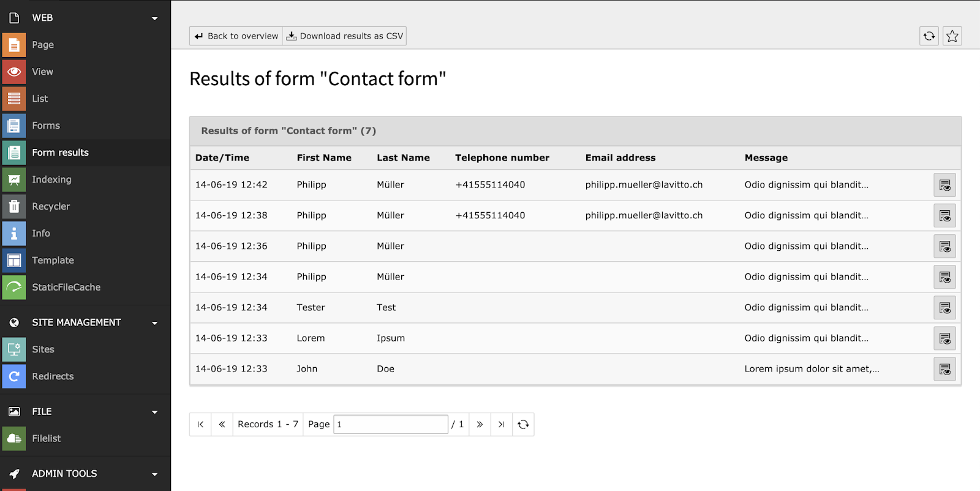Click telephone +41555114040 in the 12:38 row
This screenshot has height=491, width=980.
click(x=490, y=215)
